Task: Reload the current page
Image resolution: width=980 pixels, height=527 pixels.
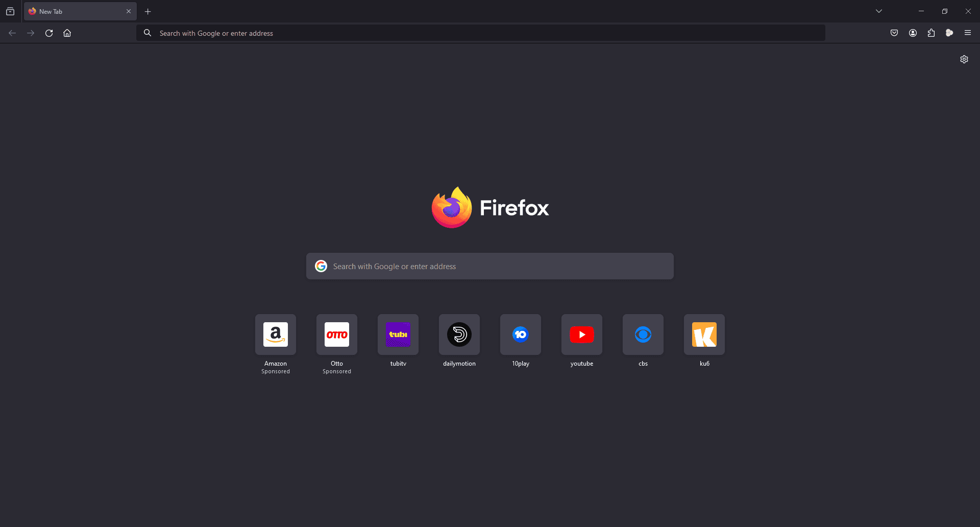Action: [x=49, y=33]
